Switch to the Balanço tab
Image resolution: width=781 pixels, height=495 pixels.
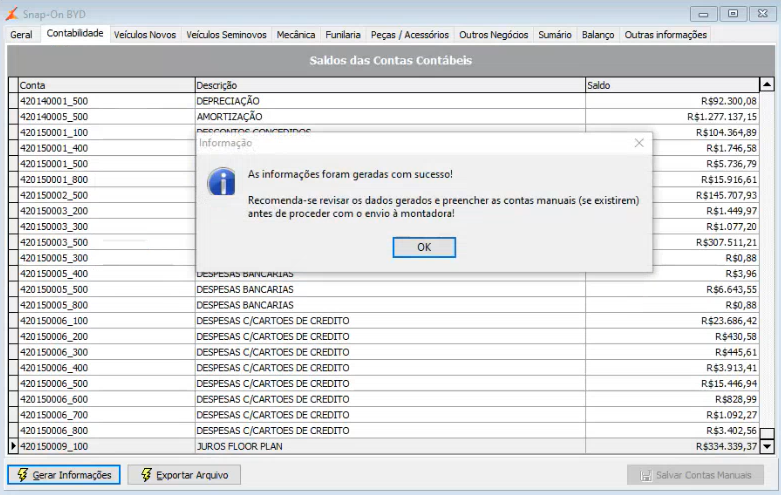pos(598,35)
